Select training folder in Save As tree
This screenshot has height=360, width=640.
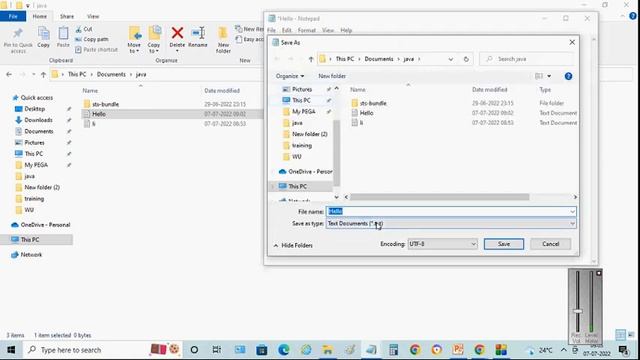[302, 146]
